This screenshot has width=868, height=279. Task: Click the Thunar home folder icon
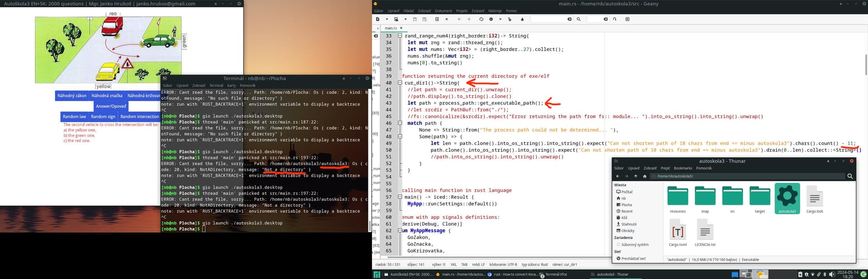(645, 176)
